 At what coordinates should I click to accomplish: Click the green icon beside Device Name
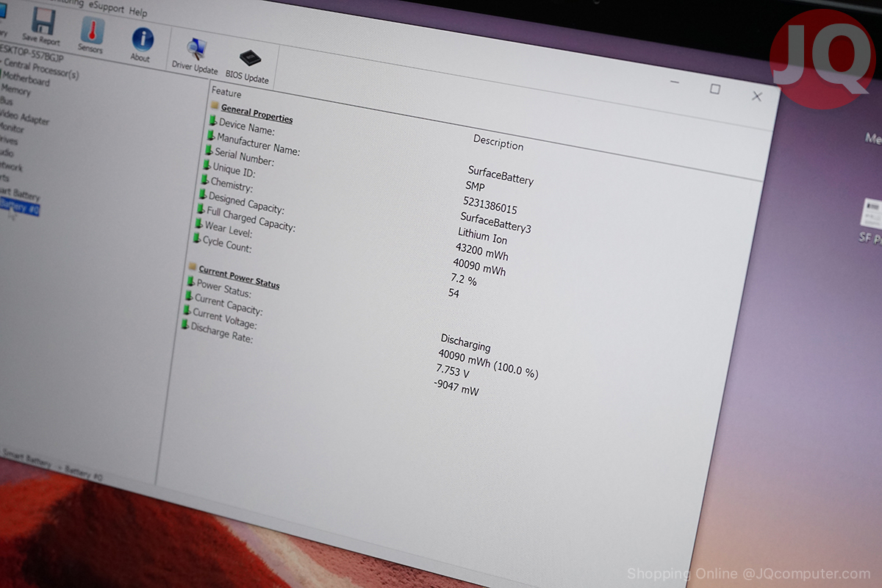(212, 121)
